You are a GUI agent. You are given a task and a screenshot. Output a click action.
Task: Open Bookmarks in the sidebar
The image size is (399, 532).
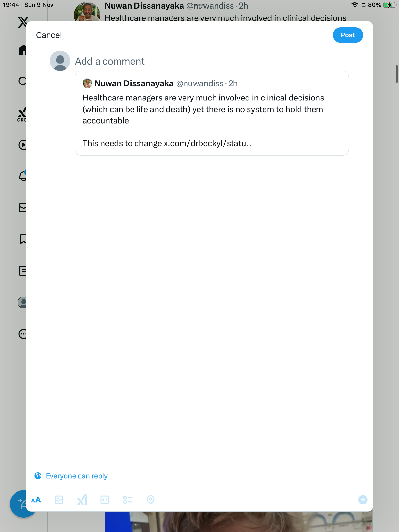point(23,239)
